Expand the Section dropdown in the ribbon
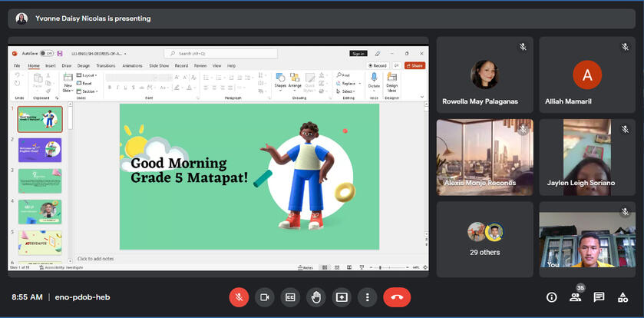644x318 pixels. (88, 91)
